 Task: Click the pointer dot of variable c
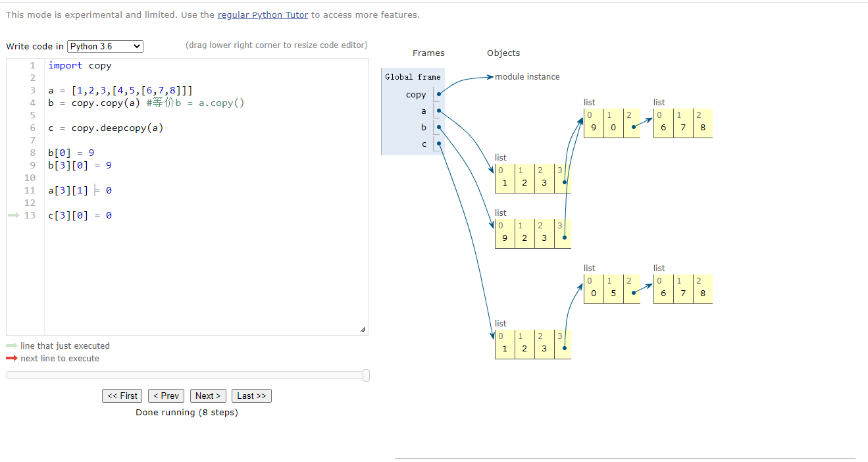pyautogui.click(x=439, y=143)
